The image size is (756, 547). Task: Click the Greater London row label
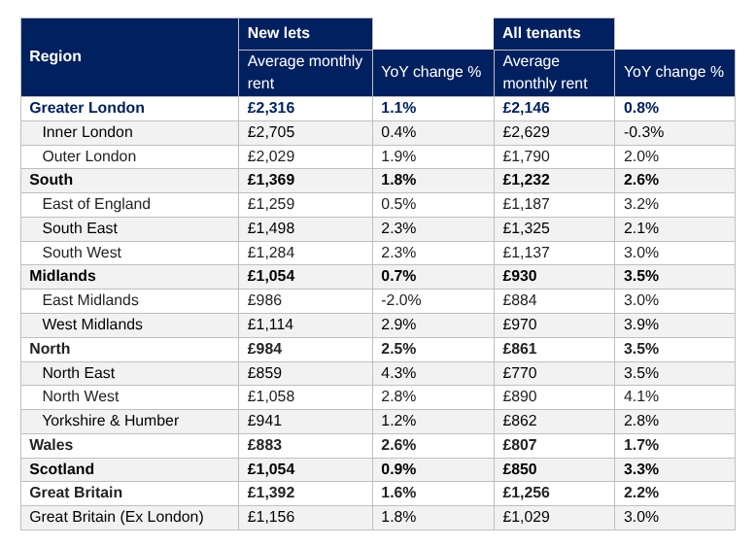[86, 108]
